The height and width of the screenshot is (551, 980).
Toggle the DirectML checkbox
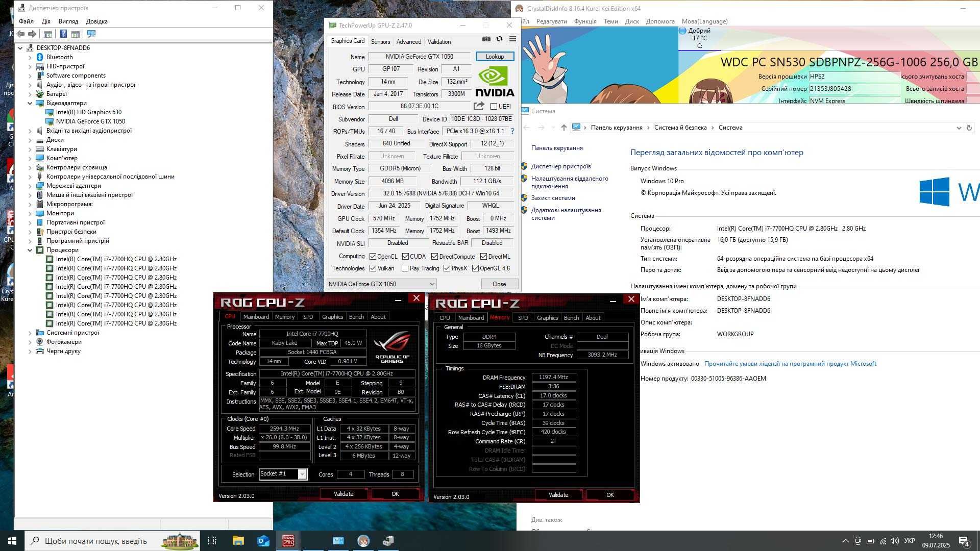point(484,257)
